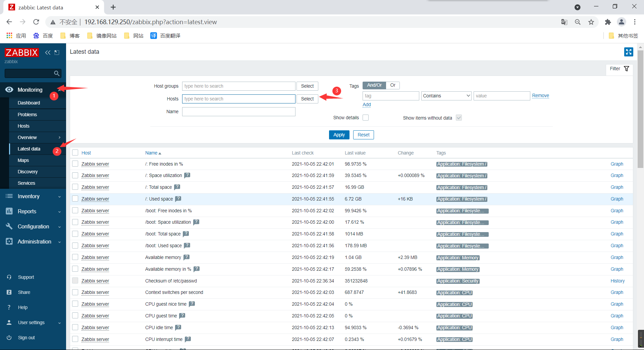Click the Reset filter button
644x350 pixels.
click(364, 135)
